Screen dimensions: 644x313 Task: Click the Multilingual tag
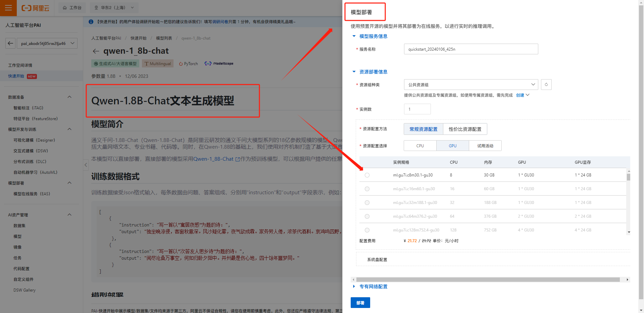point(158,64)
